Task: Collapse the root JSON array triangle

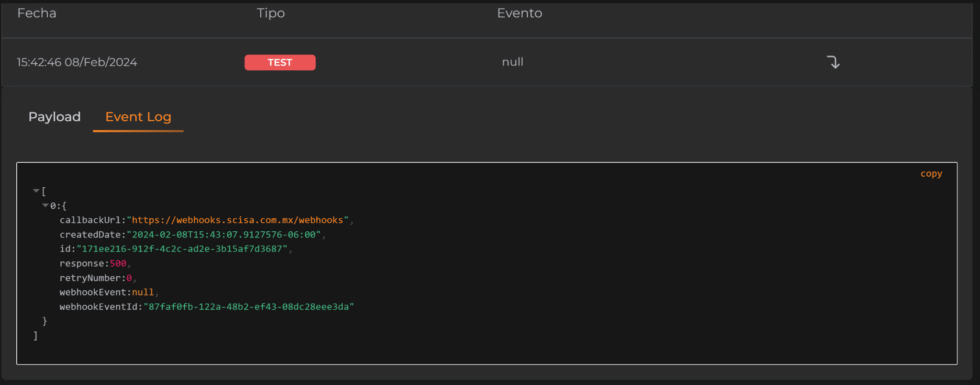Action: click(x=36, y=191)
